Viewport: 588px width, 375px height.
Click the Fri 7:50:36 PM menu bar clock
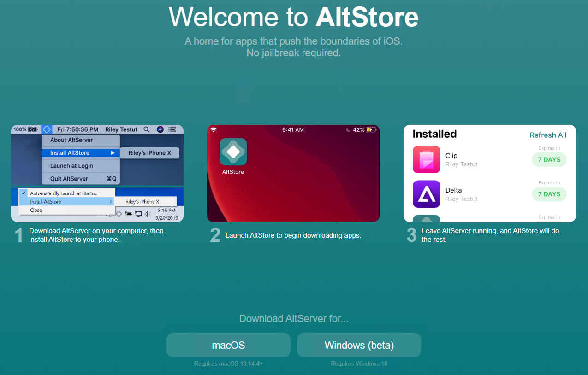coord(78,129)
